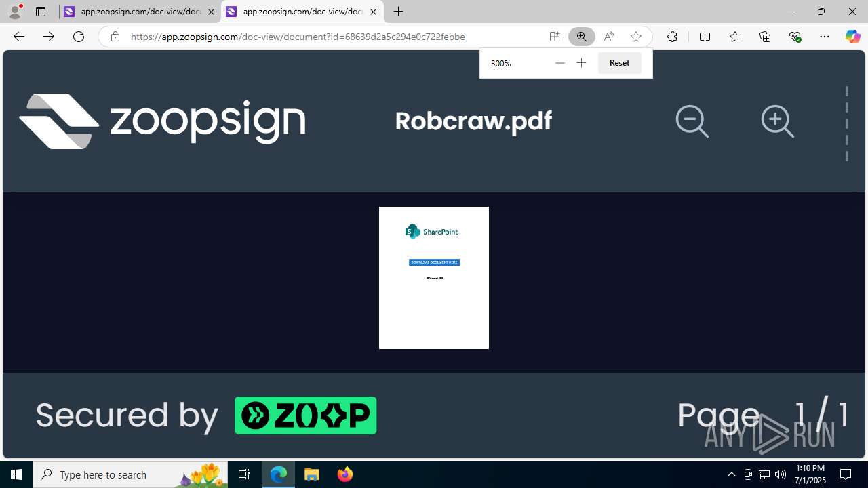Zoom out the document with minus magnifier
Viewport: 868px width, 488px height.
pos(692,121)
